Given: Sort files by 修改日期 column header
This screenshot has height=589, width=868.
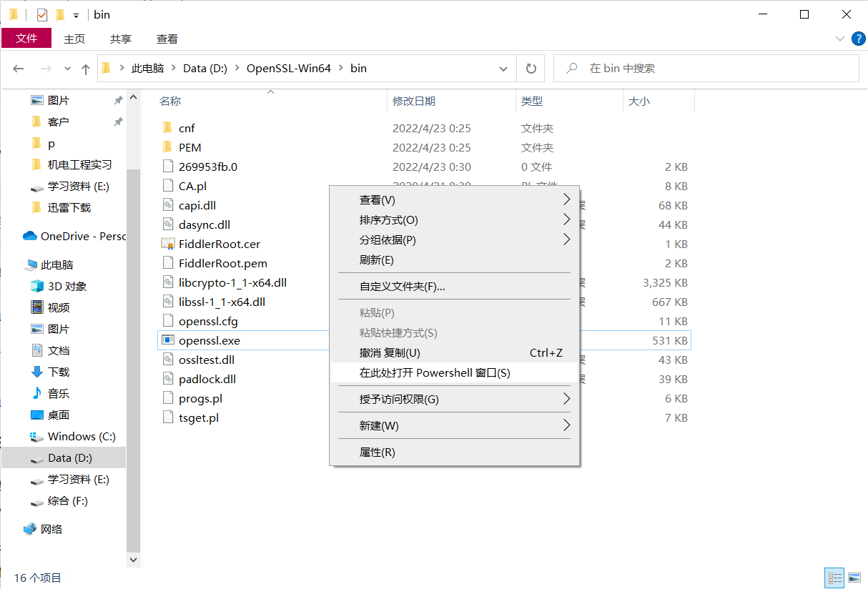Looking at the screenshot, I should [414, 102].
